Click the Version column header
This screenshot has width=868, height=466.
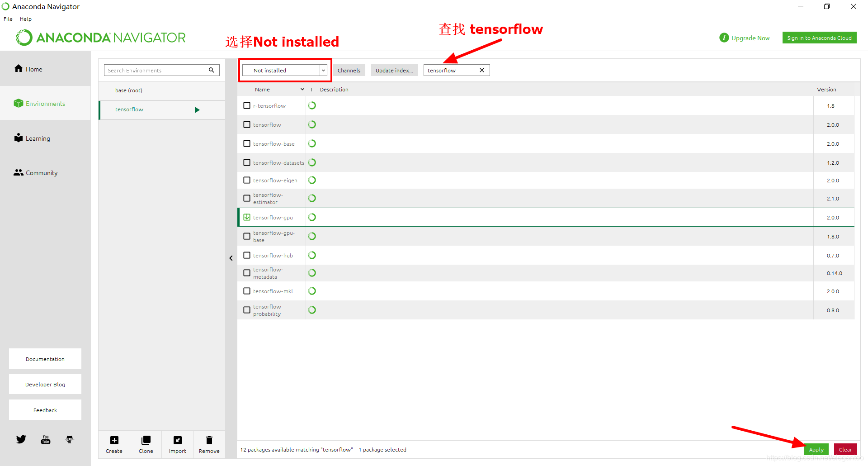[826, 90]
